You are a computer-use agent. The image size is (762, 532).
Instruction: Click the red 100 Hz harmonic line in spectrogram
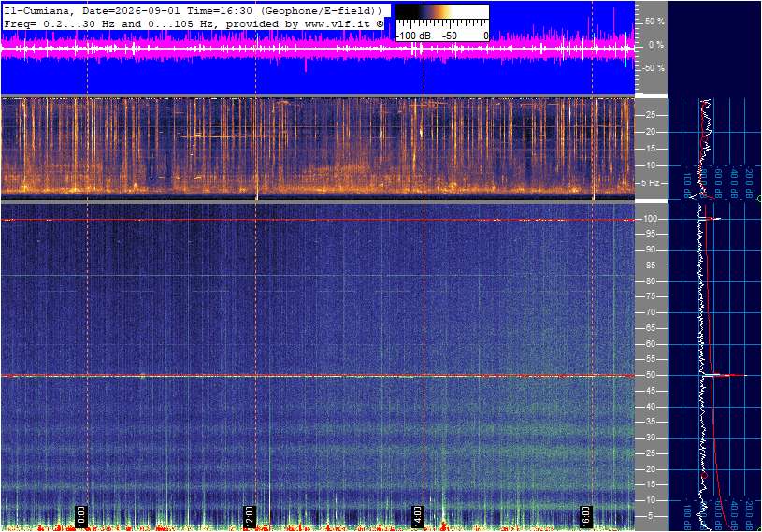pos(318,220)
